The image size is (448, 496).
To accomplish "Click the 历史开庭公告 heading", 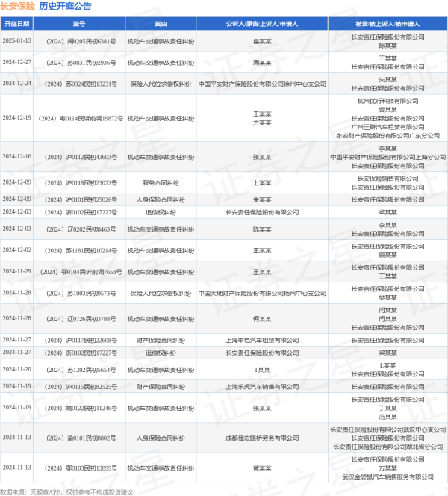I will click(x=65, y=6).
